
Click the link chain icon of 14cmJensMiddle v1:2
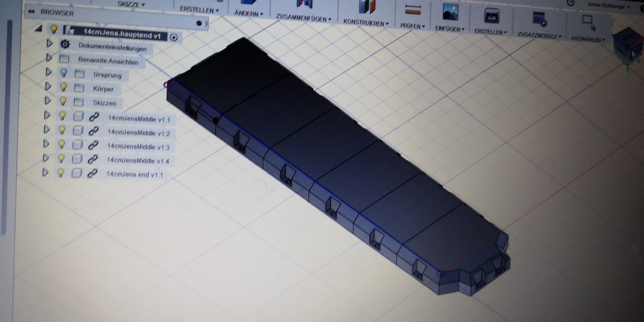point(94,131)
